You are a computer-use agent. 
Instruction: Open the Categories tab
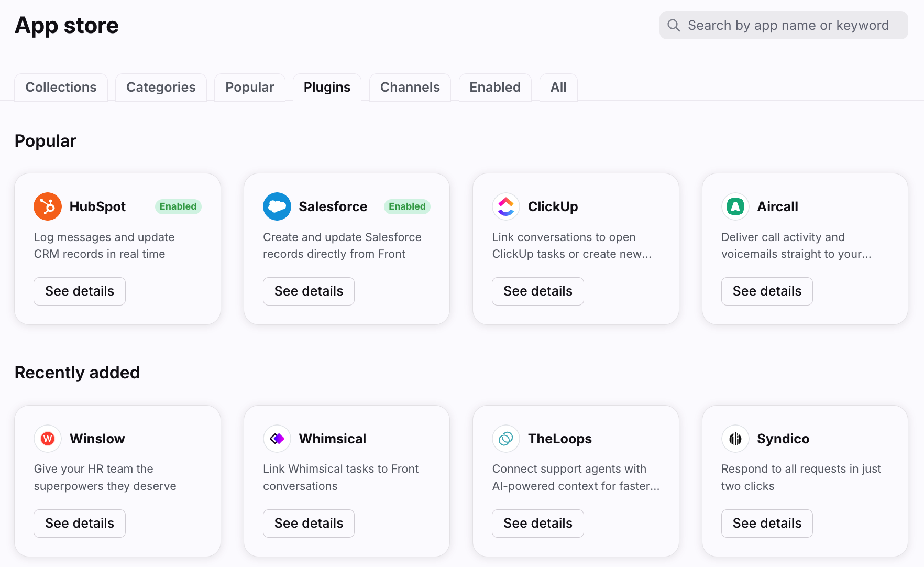161,87
